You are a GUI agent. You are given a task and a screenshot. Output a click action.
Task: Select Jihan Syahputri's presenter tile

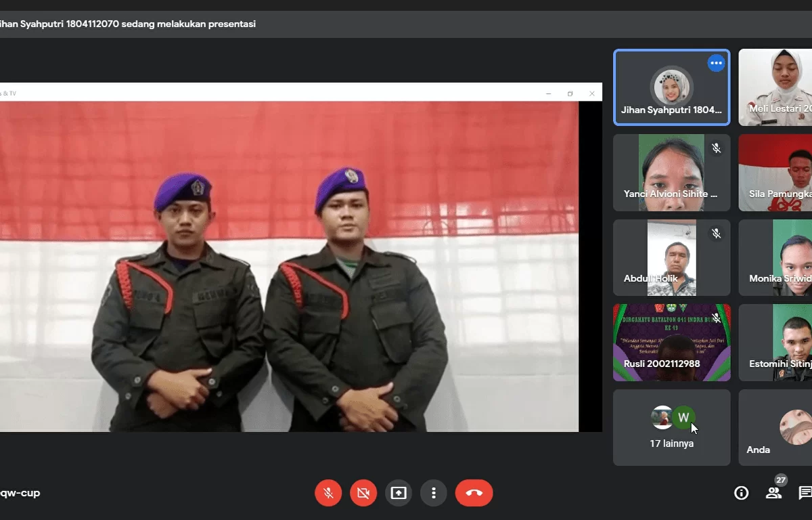[x=672, y=87]
